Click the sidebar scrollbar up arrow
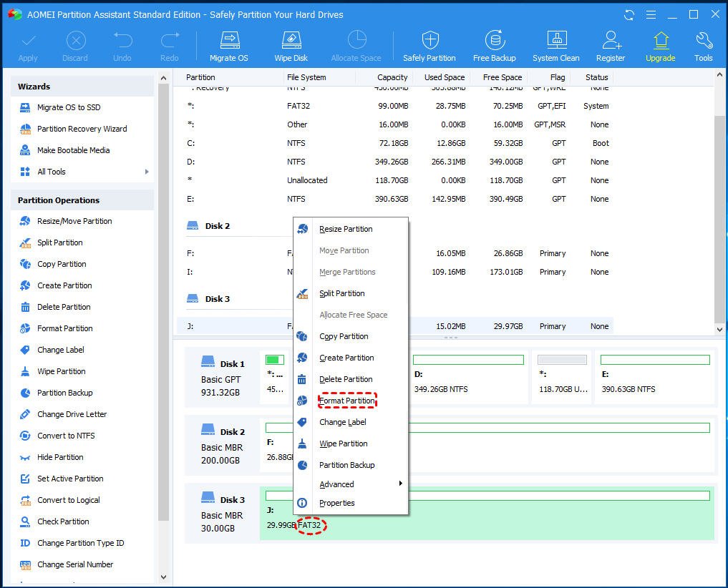728x588 pixels. pyautogui.click(x=163, y=79)
